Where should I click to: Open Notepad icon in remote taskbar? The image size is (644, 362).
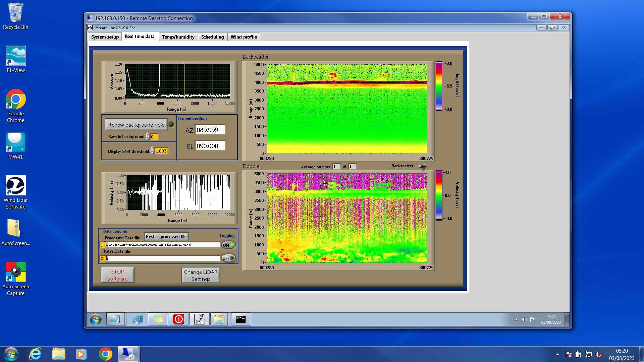tap(115, 319)
